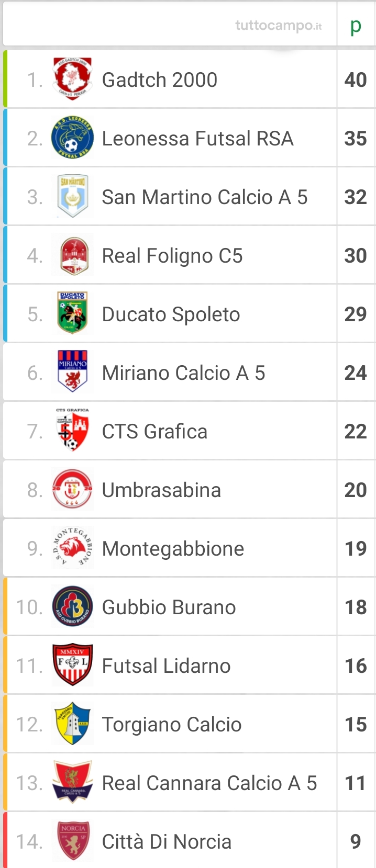This screenshot has height=868, width=376.
Task: Open the Città Di Norcia team link
Action: (167, 842)
